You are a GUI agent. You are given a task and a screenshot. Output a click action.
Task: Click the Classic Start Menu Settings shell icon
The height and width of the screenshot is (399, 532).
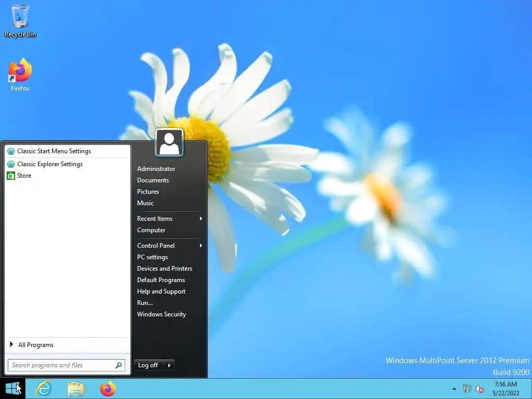click(11, 151)
